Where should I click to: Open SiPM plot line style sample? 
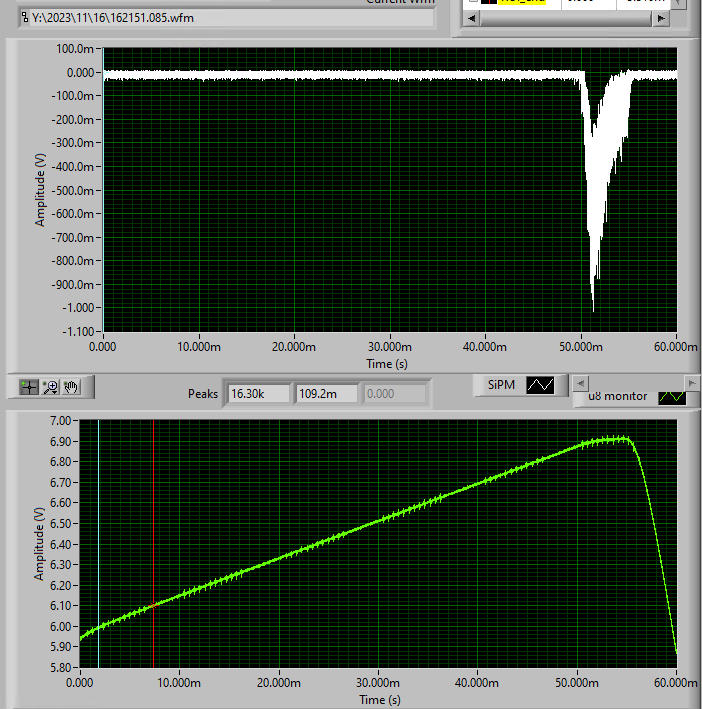[x=540, y=385]
